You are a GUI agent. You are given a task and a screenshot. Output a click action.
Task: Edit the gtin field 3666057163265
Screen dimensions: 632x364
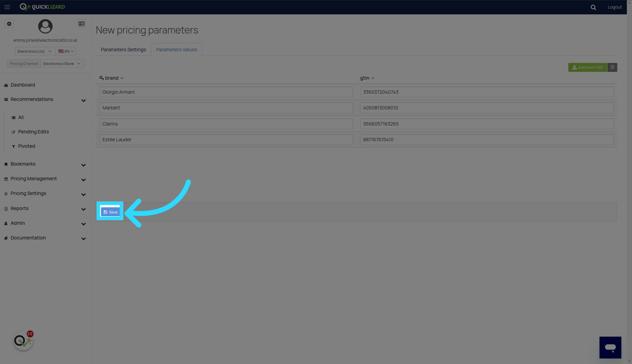487,124
